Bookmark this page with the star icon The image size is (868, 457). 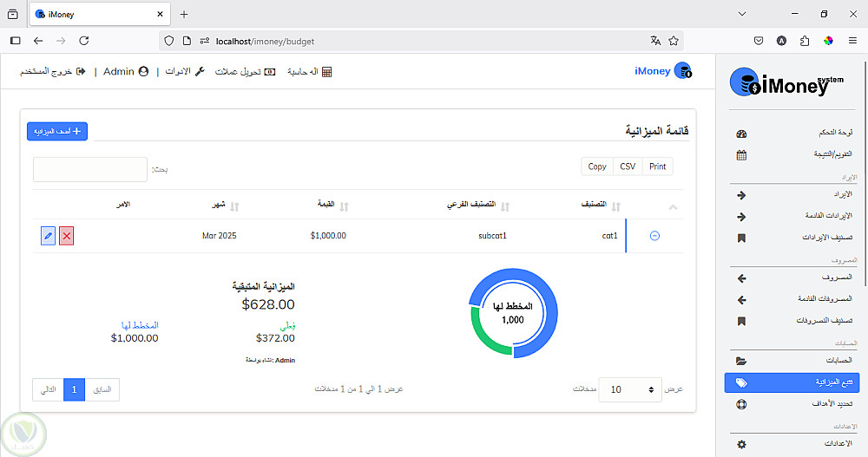[674, 41]
